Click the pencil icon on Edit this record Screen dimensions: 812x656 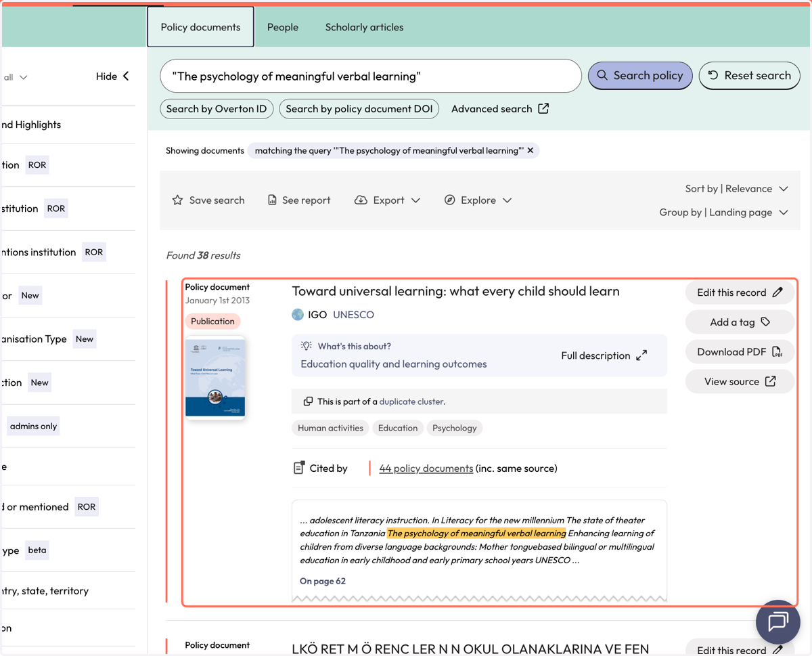coord(777,292)
